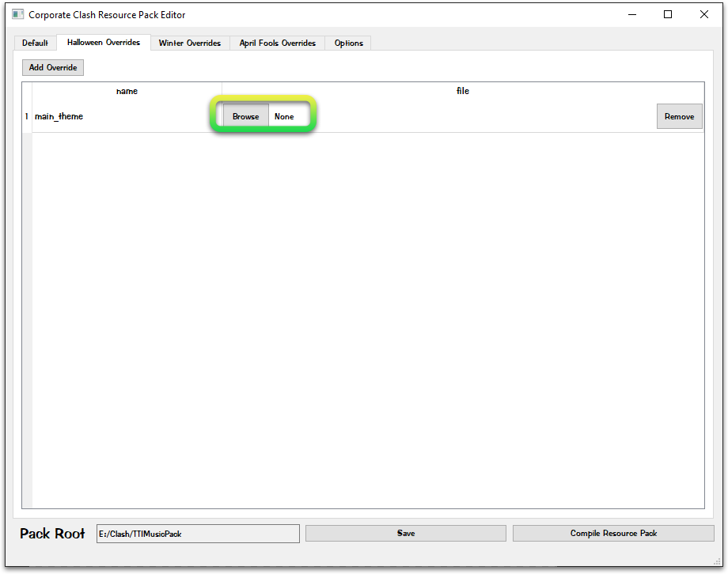This screenshot has height=574, width=728.
Task: Select the main_theme name cell
Action: tap(127, 116)
